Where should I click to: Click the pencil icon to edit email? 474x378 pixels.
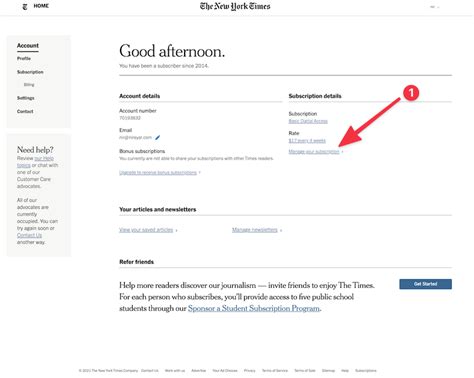coord(158,137)
